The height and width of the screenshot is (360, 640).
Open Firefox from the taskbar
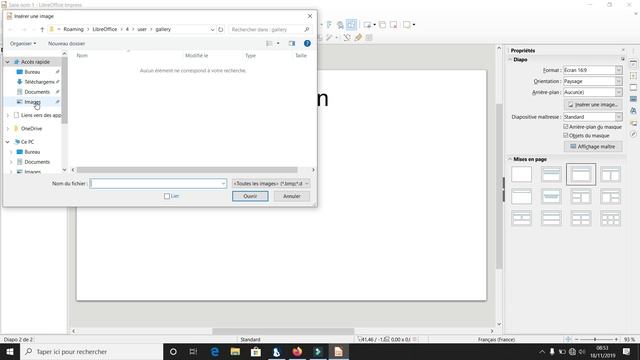click(x=297, y=352)
